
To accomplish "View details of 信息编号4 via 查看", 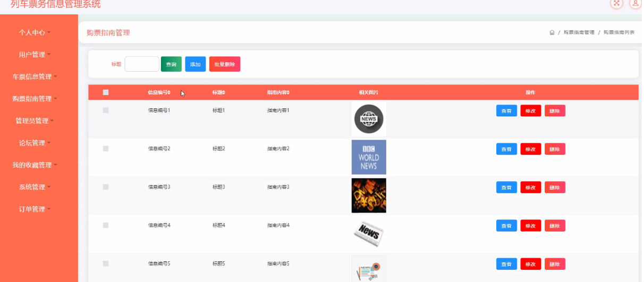I will [506, 226].
